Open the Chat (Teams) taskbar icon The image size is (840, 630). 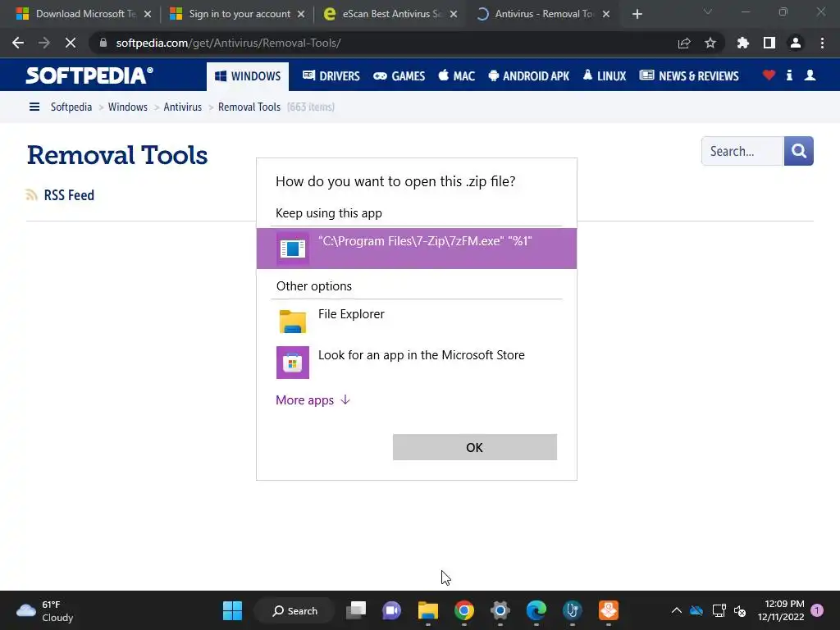391,610
